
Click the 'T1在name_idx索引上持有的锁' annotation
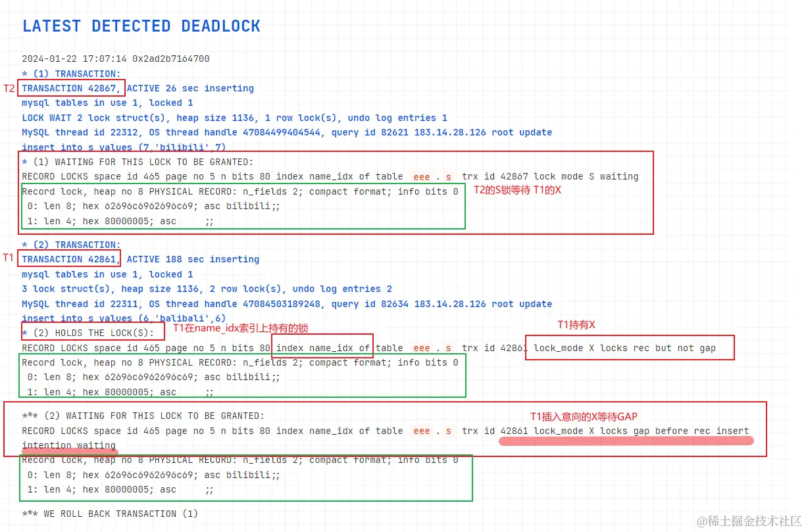[241, 328]
